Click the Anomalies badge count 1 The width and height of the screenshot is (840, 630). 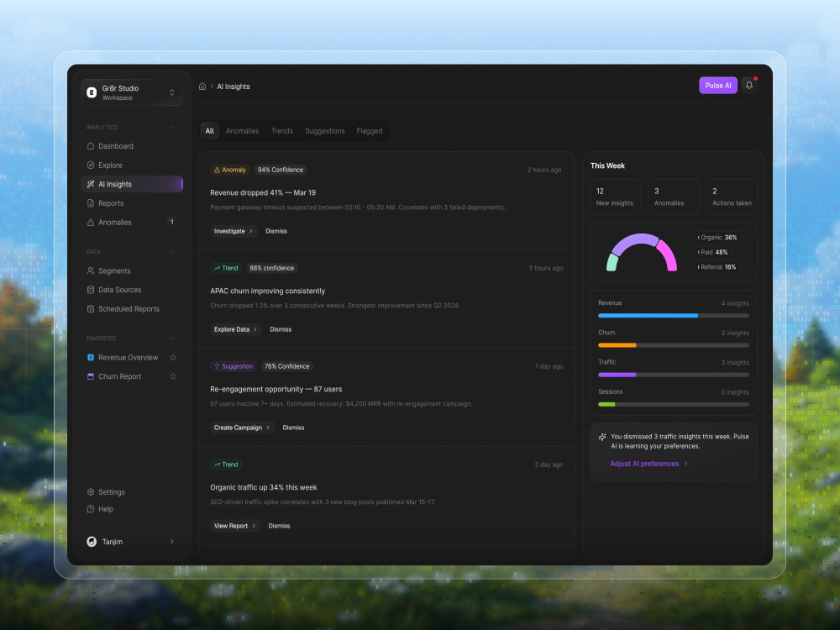coord(171,222)
